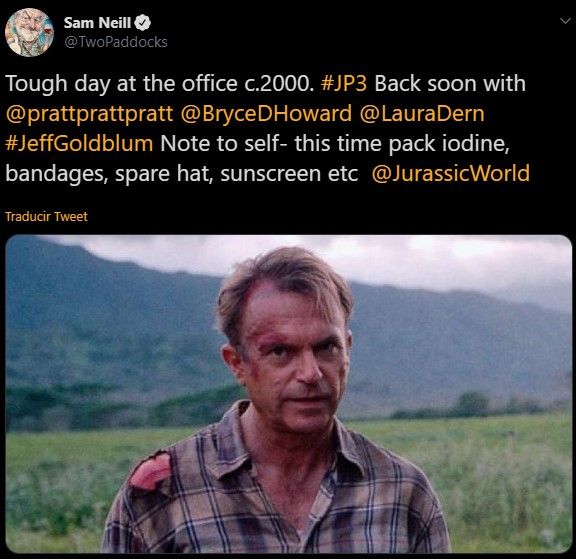Open the @prattprattpratt mention
This screenshot has width=576, height=559.
click(x=89, y=113)
